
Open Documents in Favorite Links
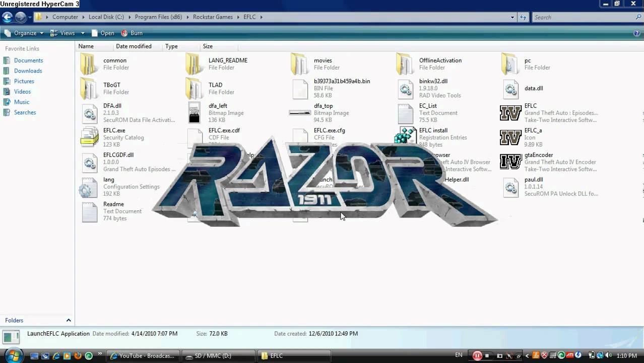[x=28, y=60]
